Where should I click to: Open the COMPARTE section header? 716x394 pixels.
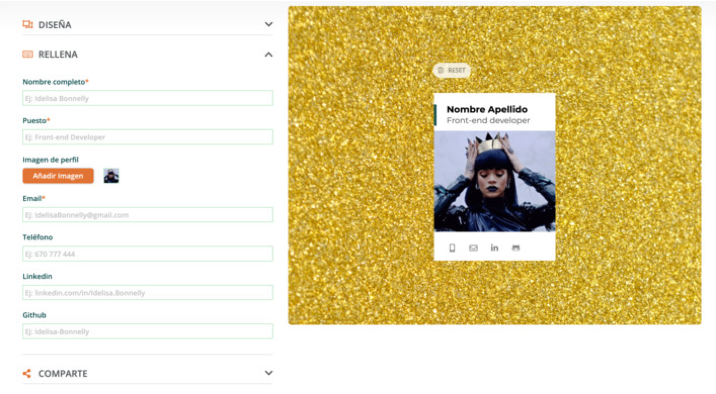coord(147,373)
